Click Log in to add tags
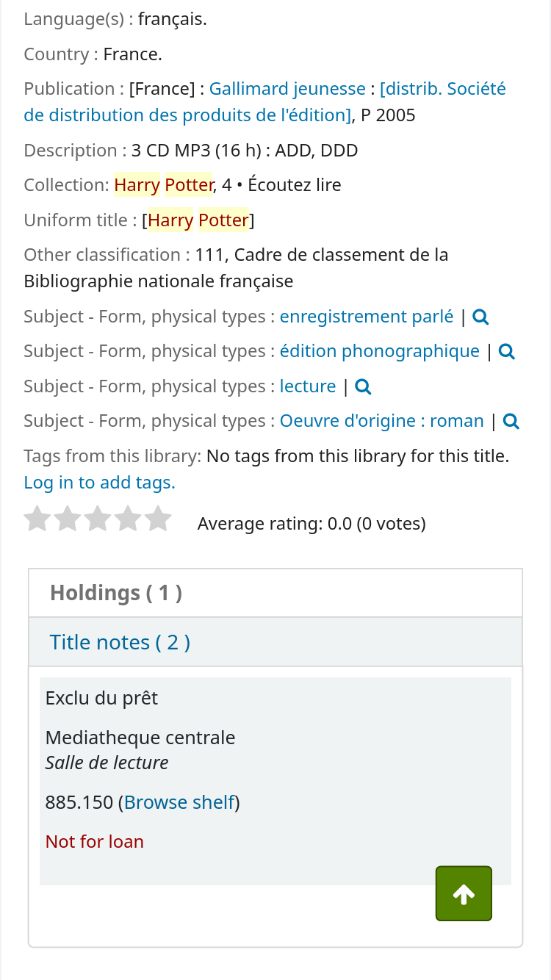Screen dimensions: 551x980 [x=99, y=483]
